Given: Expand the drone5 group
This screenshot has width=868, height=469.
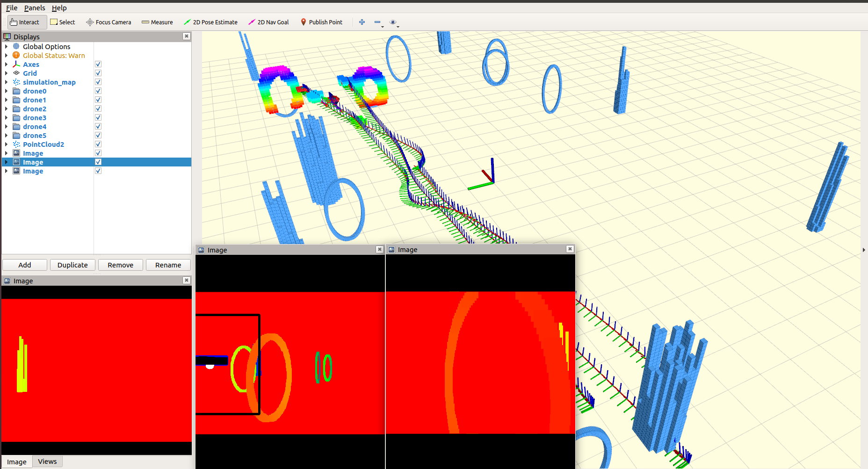Looking at the screenshot, I should (x=6, y=135).
